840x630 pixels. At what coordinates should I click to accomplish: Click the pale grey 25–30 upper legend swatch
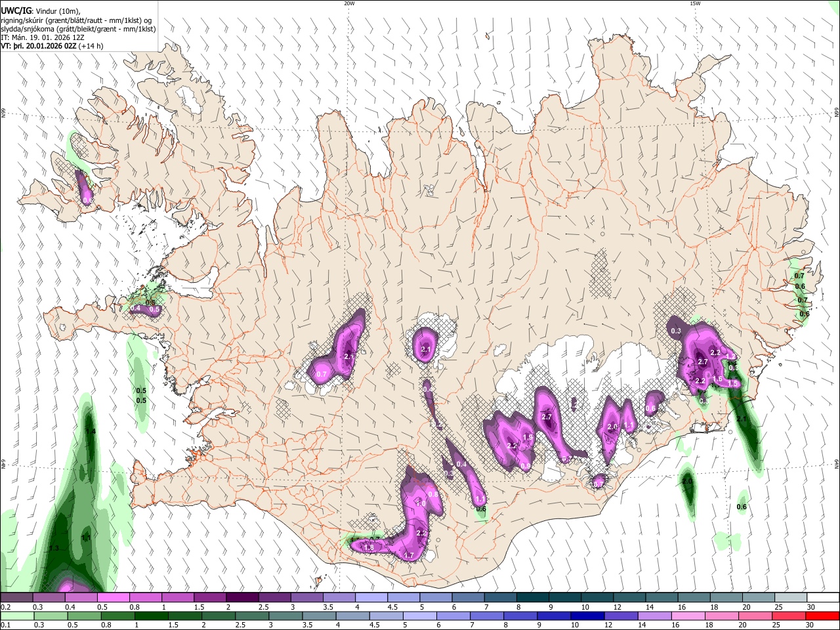tap(790, 598)
